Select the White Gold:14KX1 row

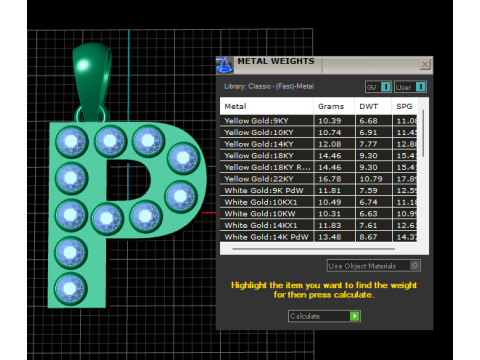[x=318, y=225]
